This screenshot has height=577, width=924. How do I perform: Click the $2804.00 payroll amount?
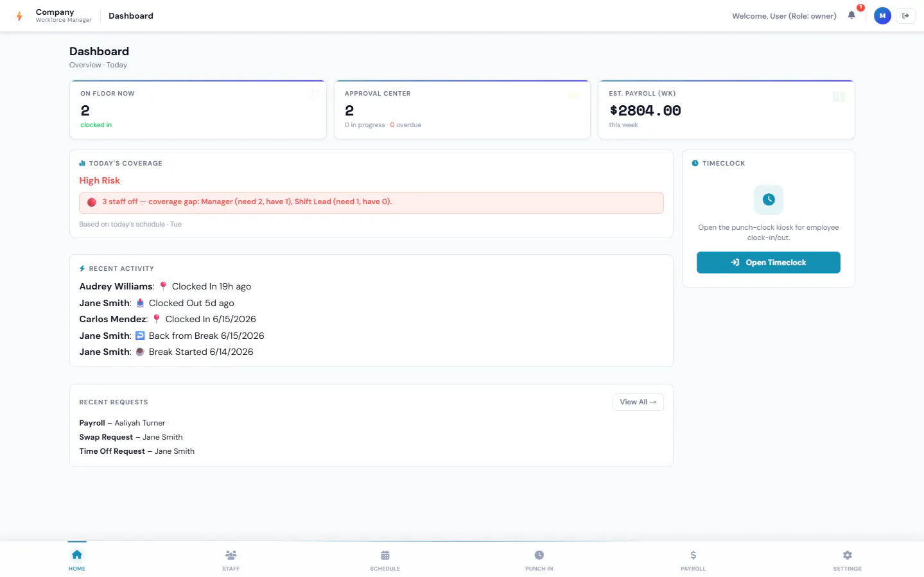pyautogui.click(x=645, y=110)
